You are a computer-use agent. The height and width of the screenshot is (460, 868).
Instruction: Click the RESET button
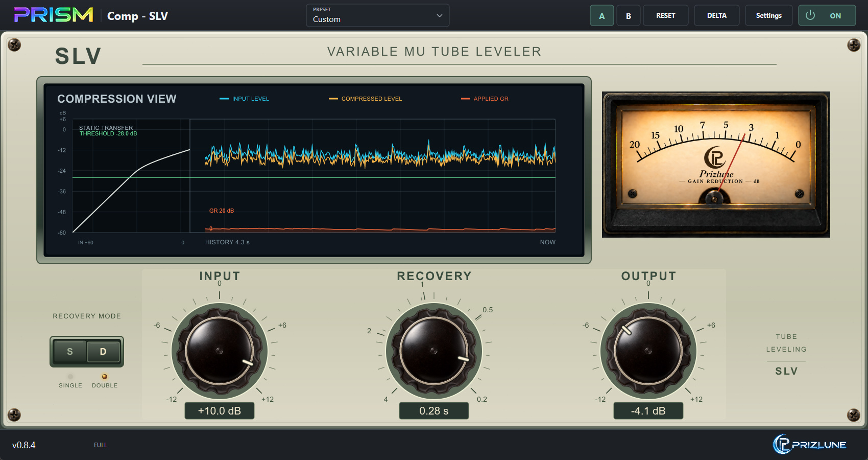pos(666,15)
